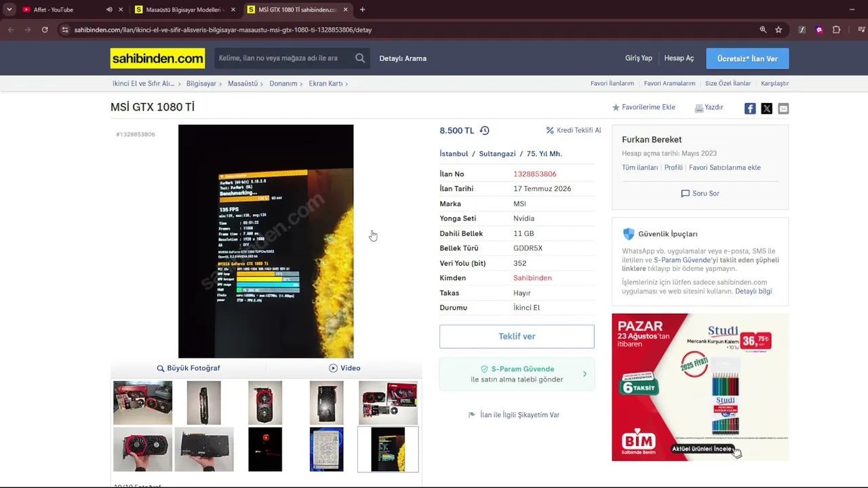This screenshot has height=488, width=868.
Task: Open Size Özel İlanlar link
Action: 728,83
